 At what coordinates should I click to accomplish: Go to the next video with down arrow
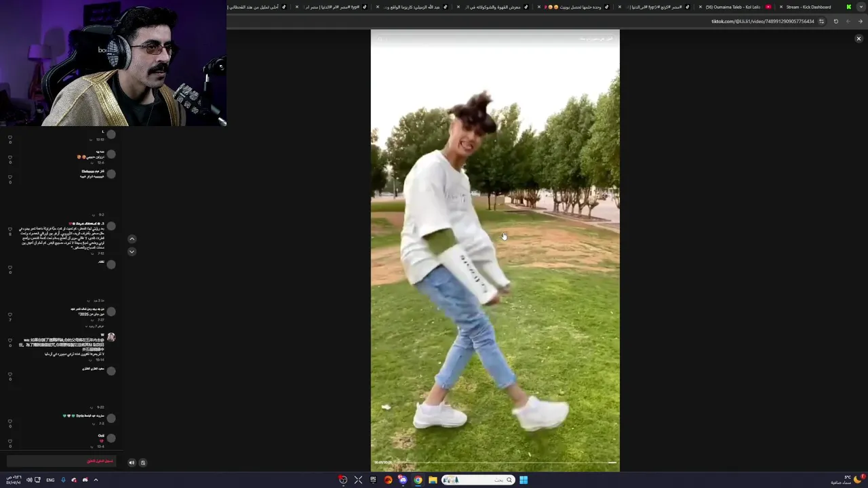(132, 251)
